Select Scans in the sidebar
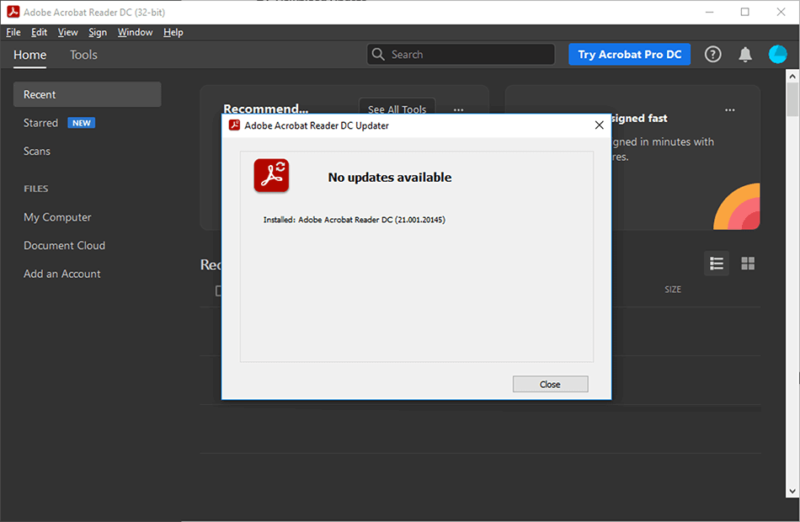This screenshot has width=800, height=522. 37,151
